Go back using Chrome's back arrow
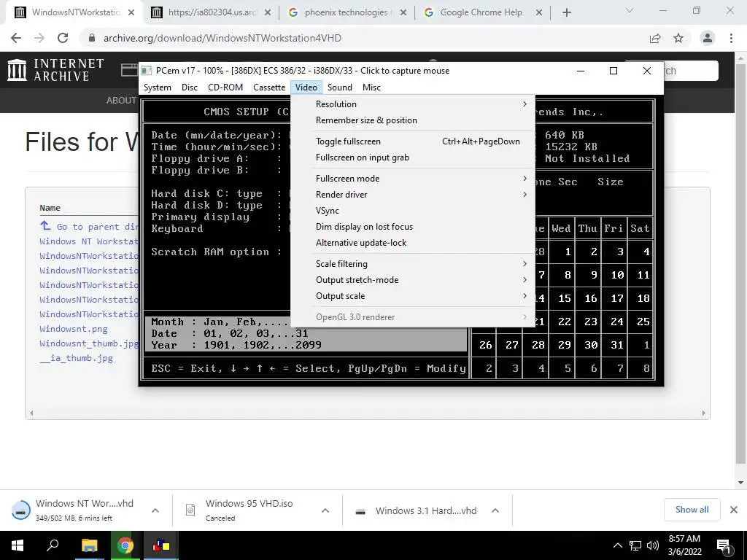 pos(16,38)
